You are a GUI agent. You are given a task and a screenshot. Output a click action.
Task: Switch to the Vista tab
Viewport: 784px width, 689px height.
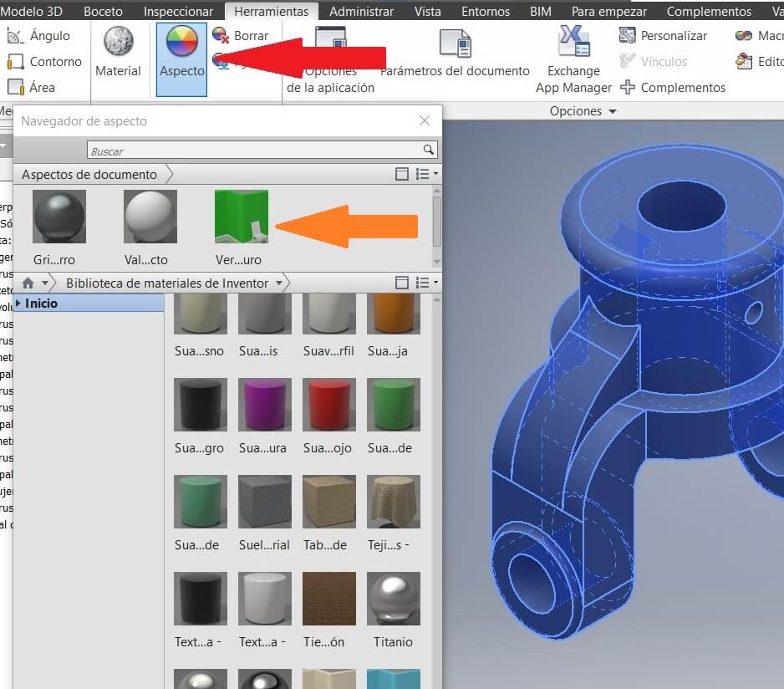point(427,11)
